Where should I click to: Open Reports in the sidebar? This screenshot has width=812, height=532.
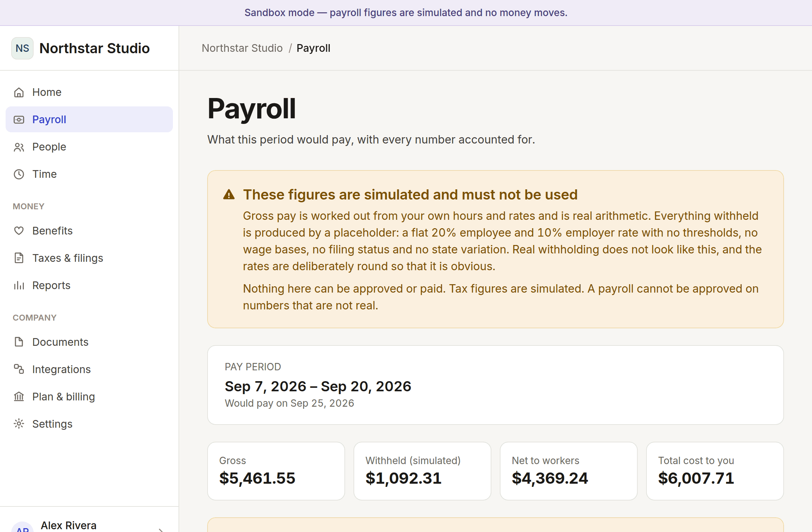89,286
